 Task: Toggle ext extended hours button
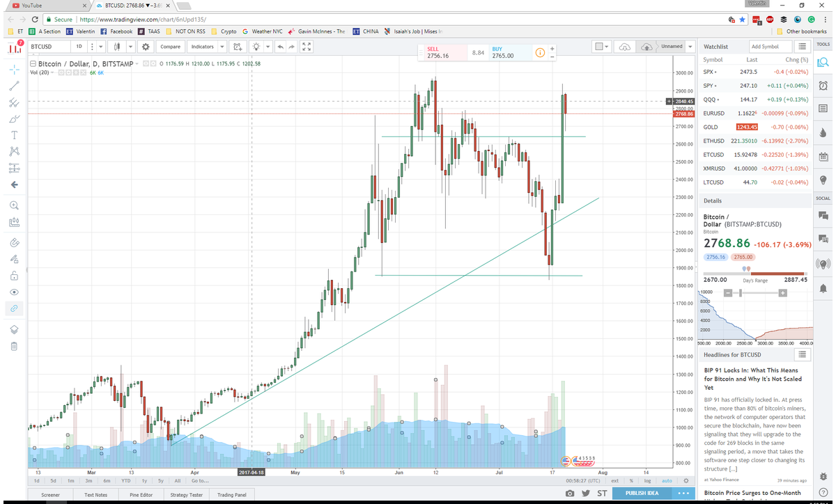point(615,480)
